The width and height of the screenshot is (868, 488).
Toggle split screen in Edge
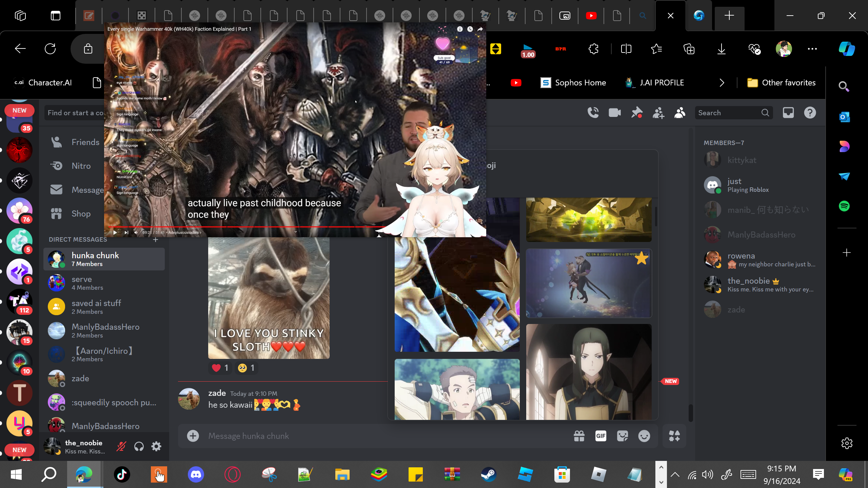[626, 49]
